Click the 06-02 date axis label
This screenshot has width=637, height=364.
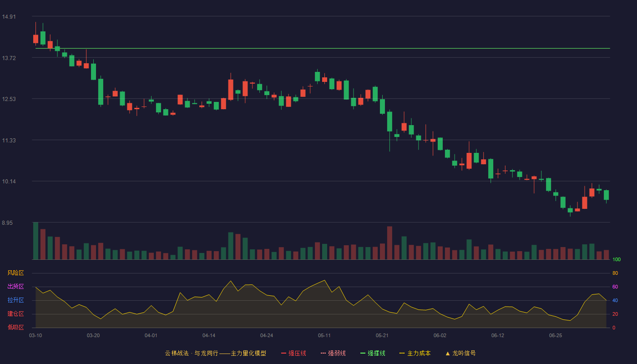click(x=440, y=335)
